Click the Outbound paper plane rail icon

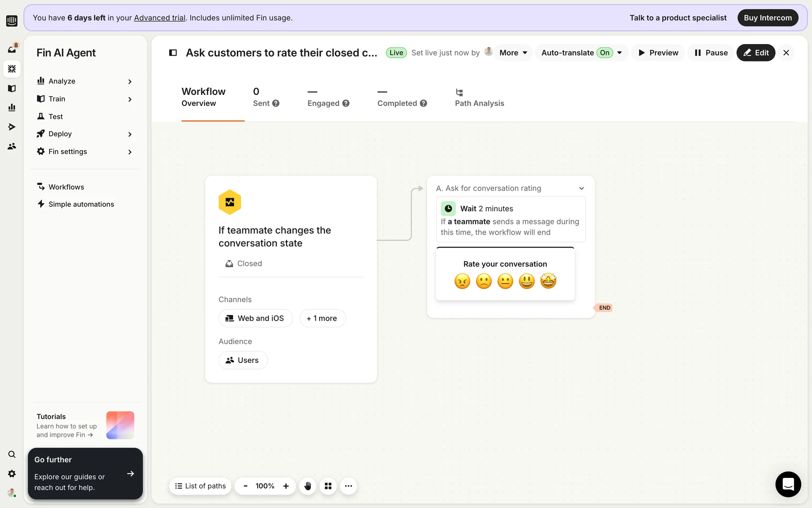12,127
